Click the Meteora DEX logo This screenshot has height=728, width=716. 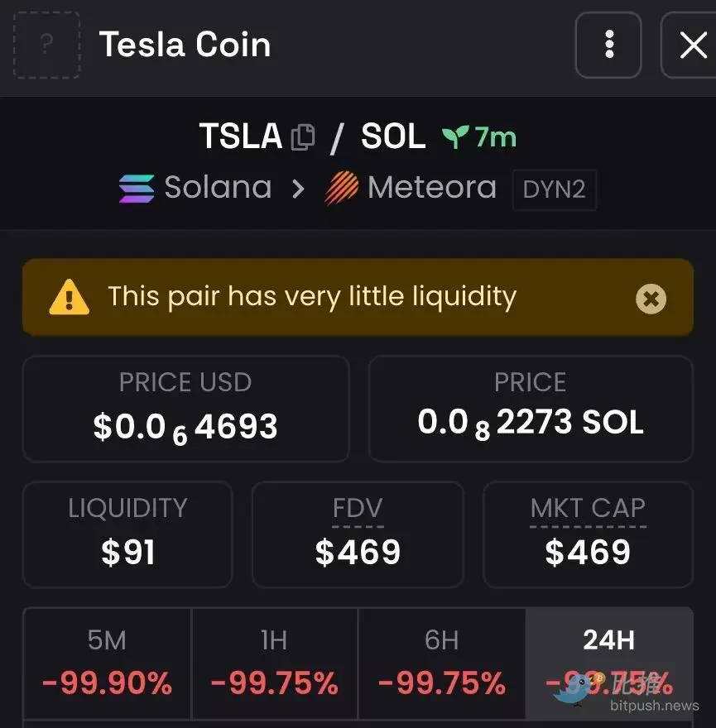tap(342, 188)
